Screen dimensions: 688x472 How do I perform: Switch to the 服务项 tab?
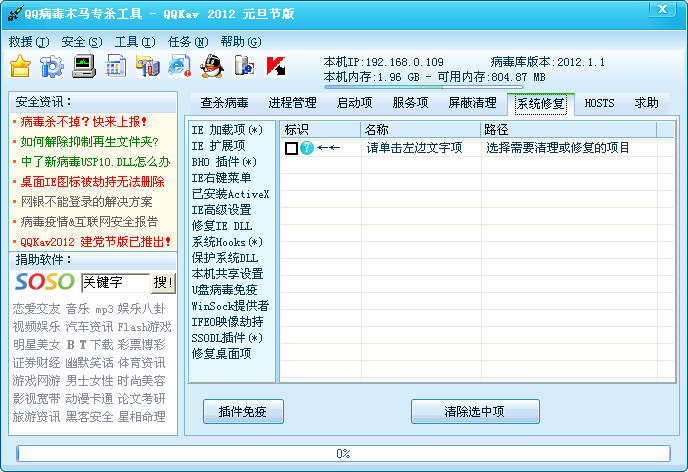[410, 103]
